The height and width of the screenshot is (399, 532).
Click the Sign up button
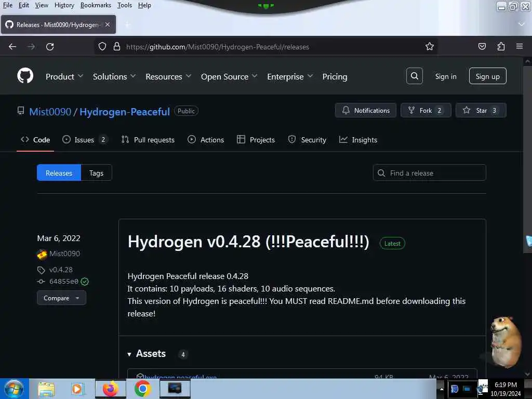pos(487,76)
